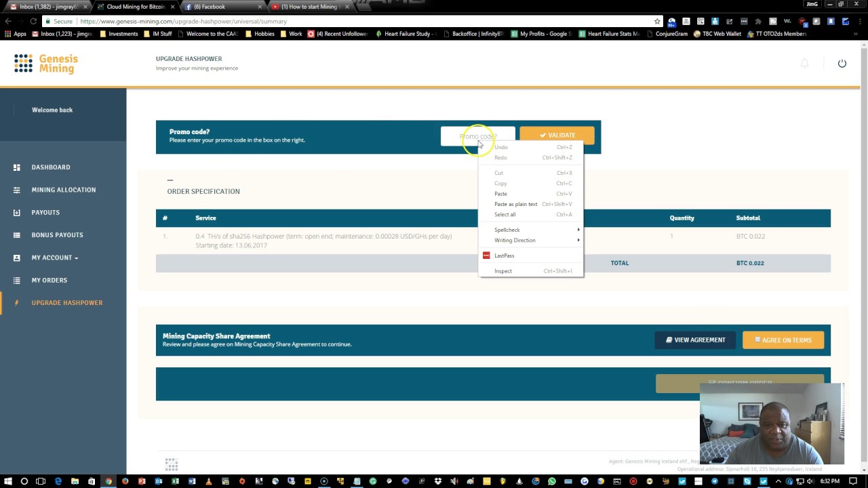Open the Spellcheck submenu

[530, 230]
